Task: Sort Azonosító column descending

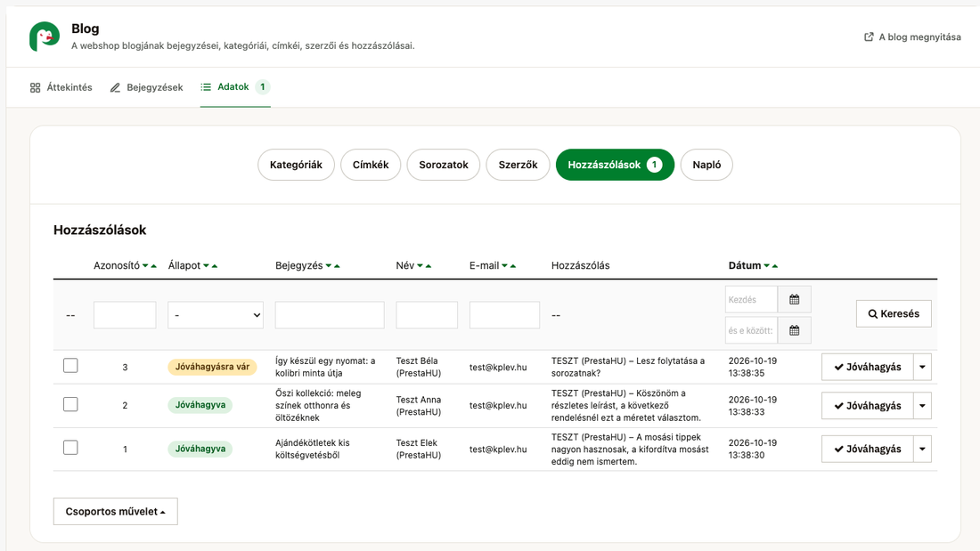Action: click(145, 266)
